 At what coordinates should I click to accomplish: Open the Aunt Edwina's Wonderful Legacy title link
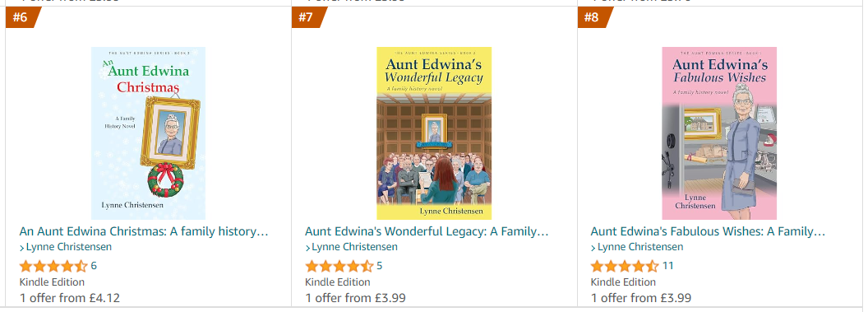click(x=427, y=231)
